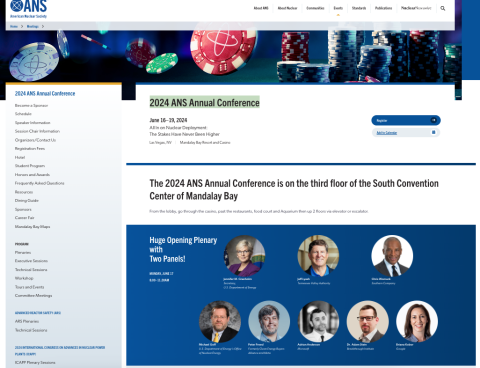
Task: Click the date text June 16–19, 2024
Action: 168,120
